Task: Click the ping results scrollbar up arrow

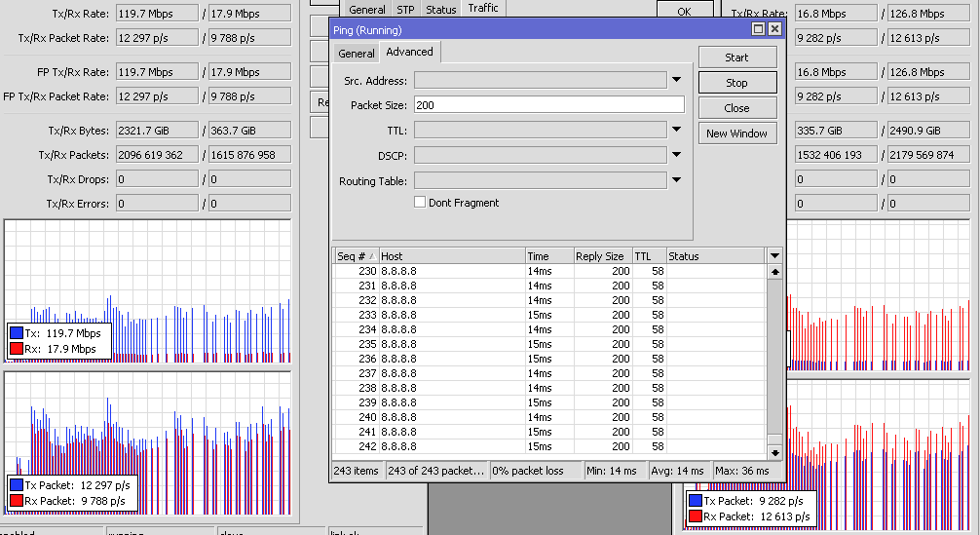Action: tap(775, 272)
